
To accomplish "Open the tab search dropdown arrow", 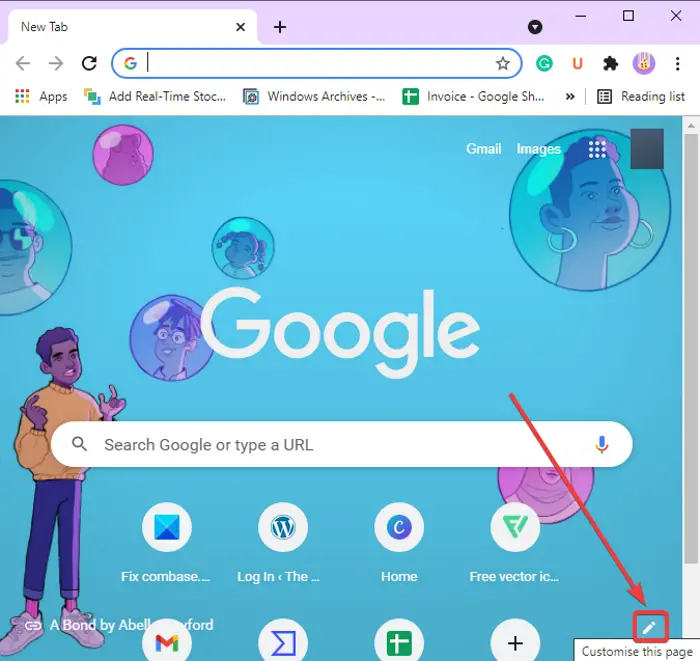I will [x=535, y=27].
